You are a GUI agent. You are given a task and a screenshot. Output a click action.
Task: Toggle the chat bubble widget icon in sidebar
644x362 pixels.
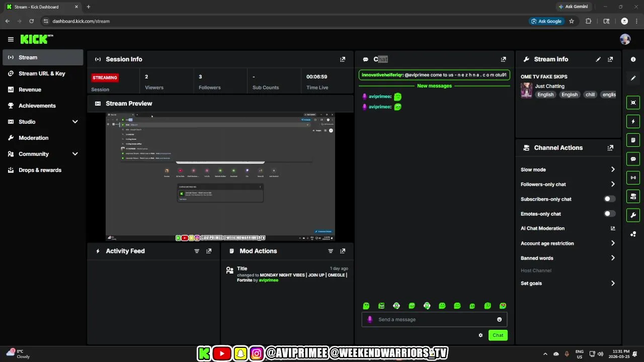[633, 159]
